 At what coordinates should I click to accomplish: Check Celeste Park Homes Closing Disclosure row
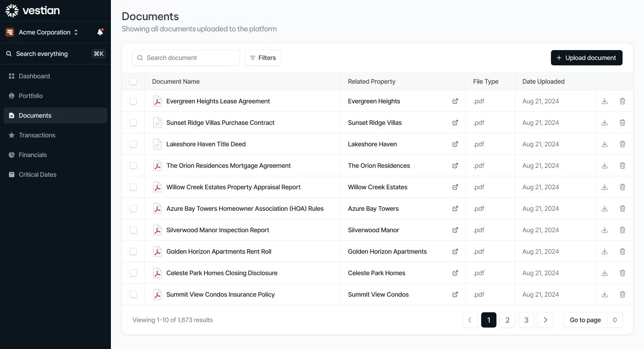133,273
